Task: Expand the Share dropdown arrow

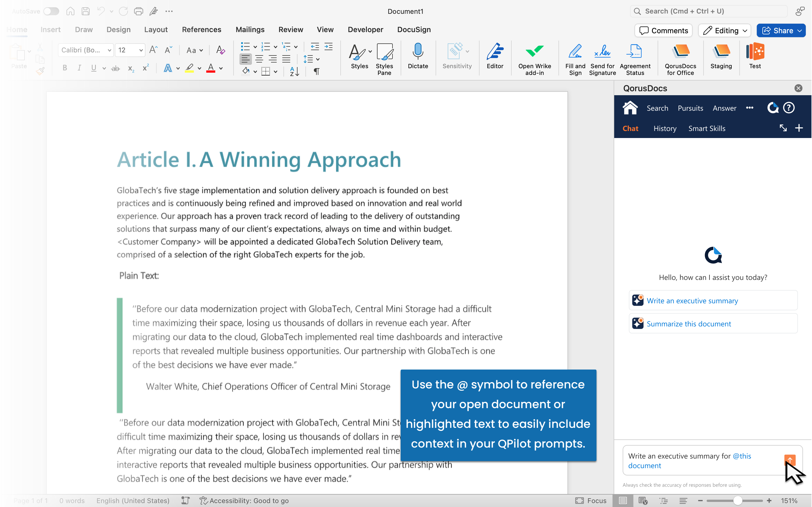Action: click(x=800, y=30)
